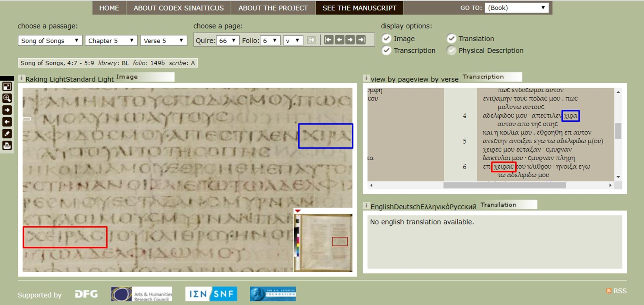
Task: Go to next page arrow icon
Action: (x=350, y=40)
